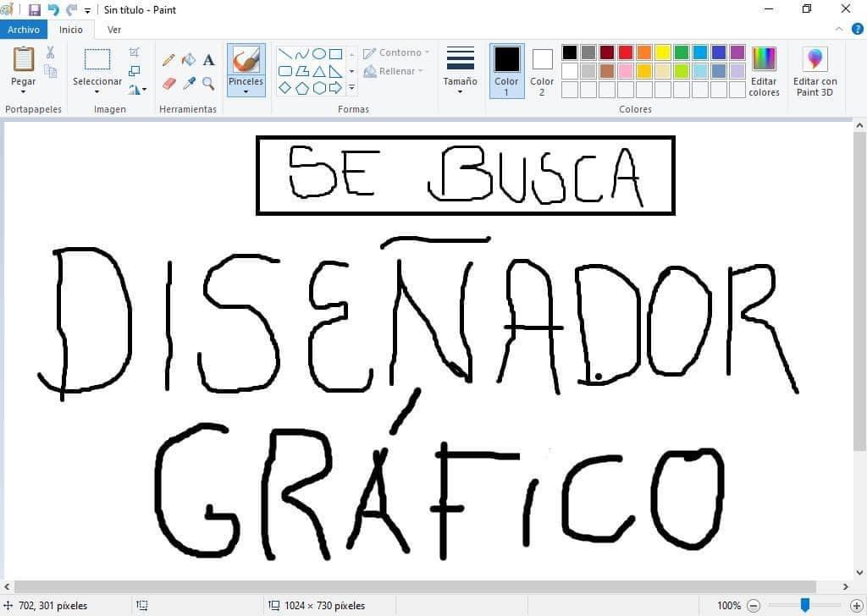Click the Crop image icon

point(135,52)
